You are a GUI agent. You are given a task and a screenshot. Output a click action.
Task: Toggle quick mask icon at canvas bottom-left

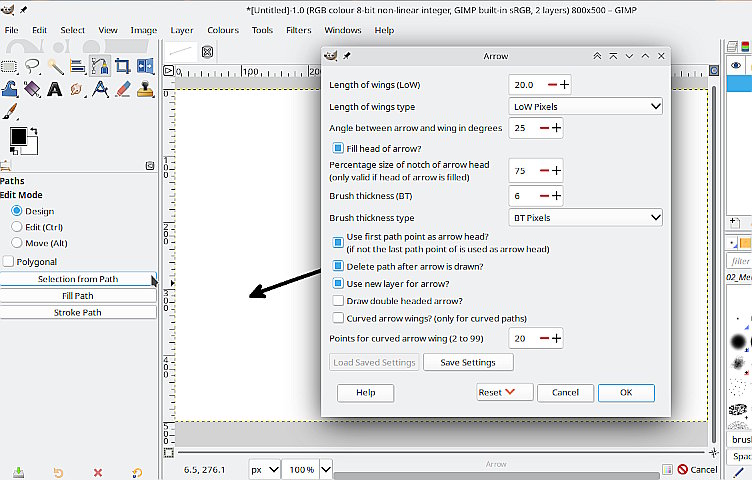(168, 453)
